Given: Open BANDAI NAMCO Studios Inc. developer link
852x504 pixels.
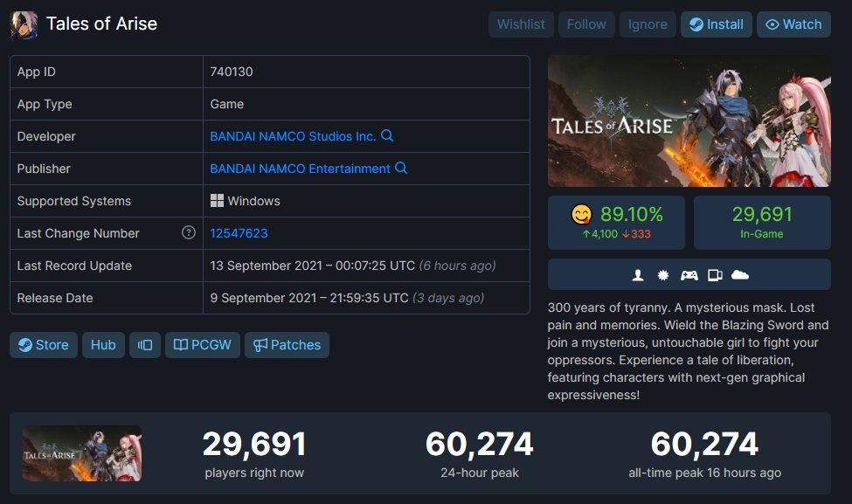Looking at the screenshot, I should point(293,136).
